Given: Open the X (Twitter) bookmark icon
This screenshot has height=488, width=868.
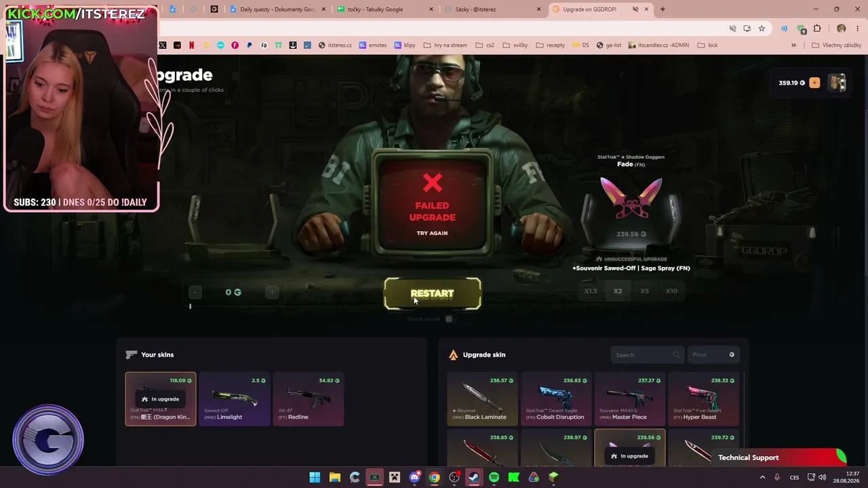Looking at the screenshot, I should [163, 45].
